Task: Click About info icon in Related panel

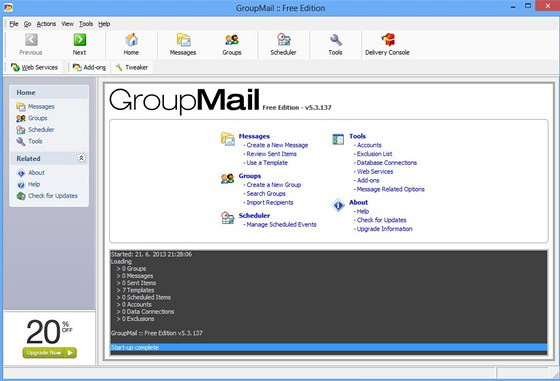Action: (x=21, y=173)
